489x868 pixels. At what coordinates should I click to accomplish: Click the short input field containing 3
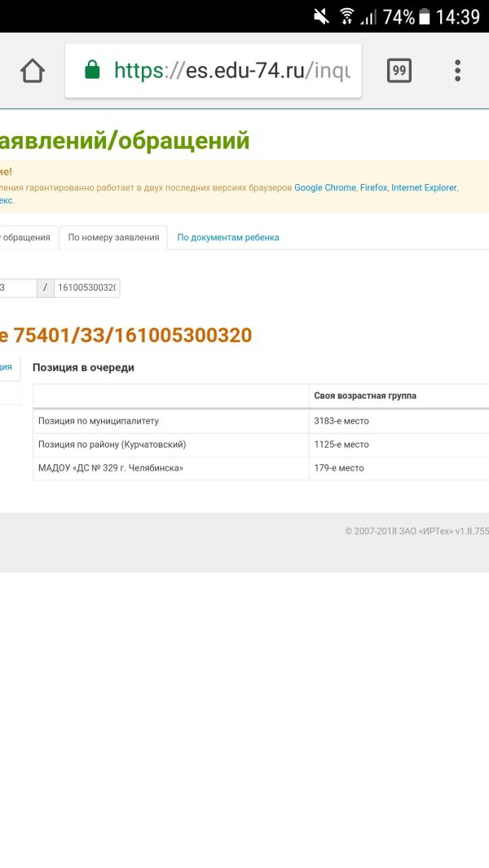click(16, 288)
